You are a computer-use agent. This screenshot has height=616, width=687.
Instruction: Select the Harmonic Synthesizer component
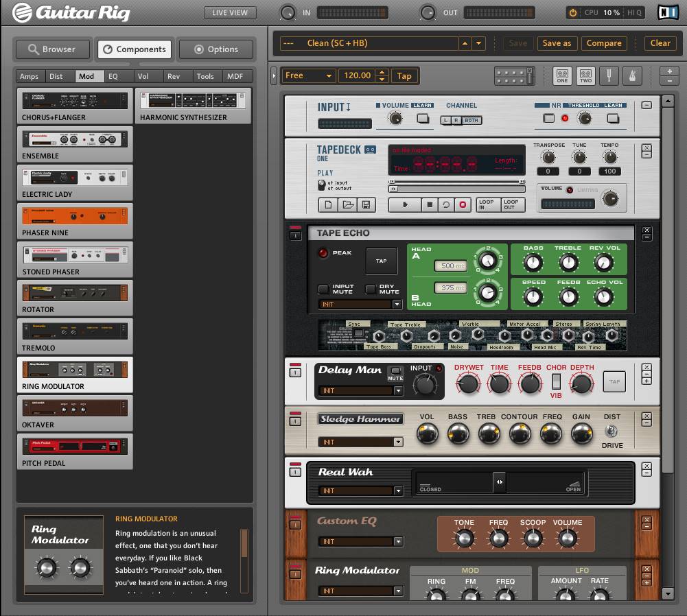(x=194, y=106)
